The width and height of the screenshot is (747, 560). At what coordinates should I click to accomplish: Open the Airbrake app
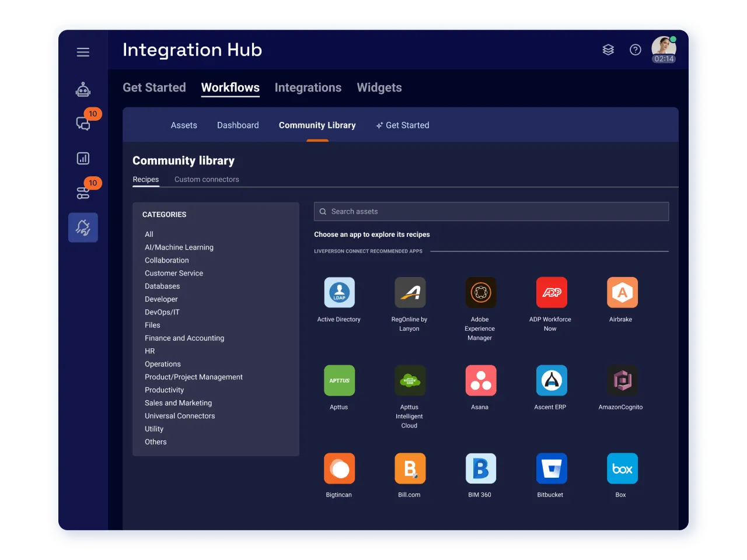click(x=622, y=292)
